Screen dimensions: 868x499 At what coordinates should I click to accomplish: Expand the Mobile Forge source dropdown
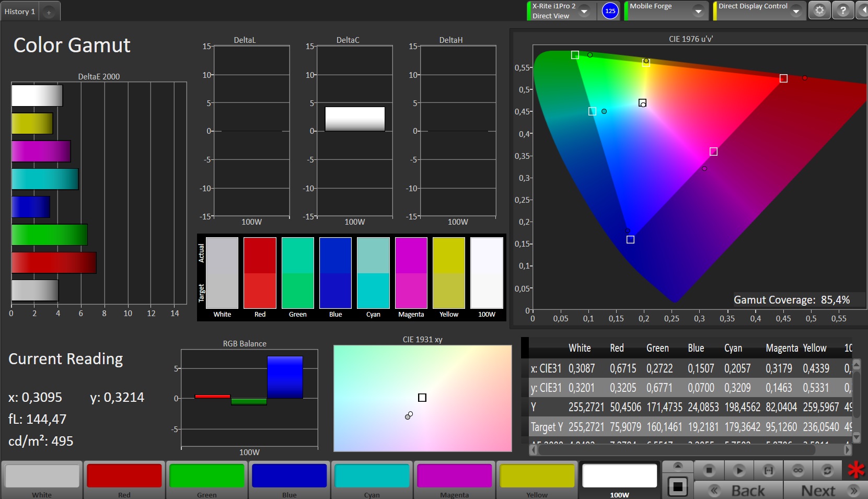point(698,11)
